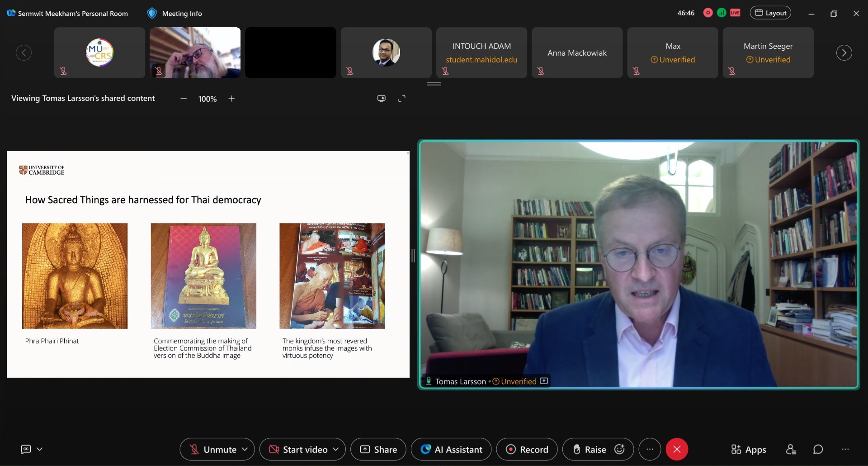Pop out shared content to new window

pyautogui.click(x=382, y=99)
